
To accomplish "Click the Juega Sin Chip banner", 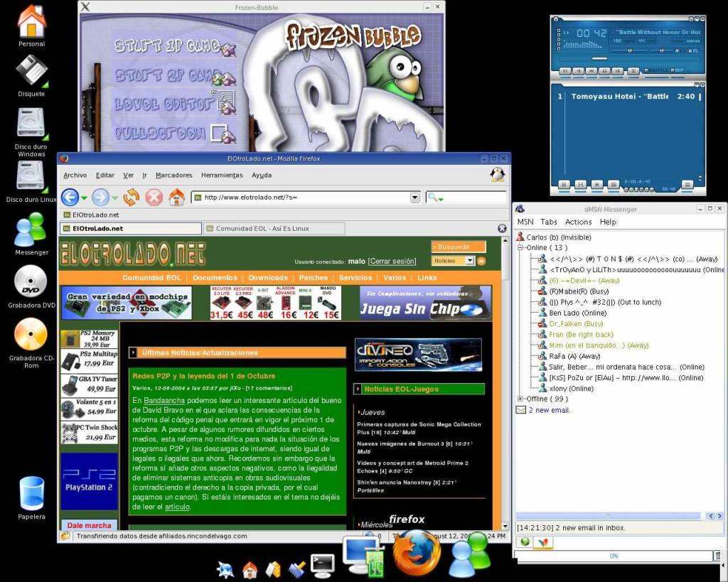I will 425,303.
